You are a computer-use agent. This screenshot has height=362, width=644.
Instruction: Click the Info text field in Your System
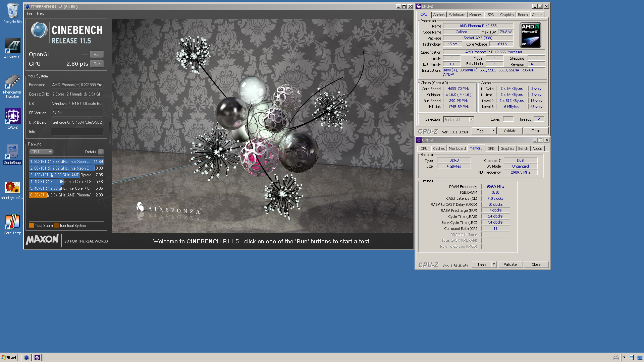pos(77,132)
